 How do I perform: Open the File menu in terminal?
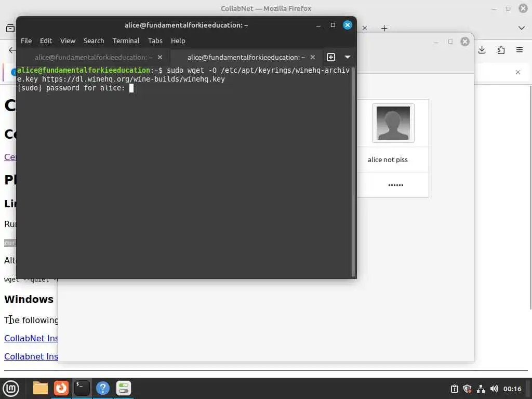(x=26, y=41)
